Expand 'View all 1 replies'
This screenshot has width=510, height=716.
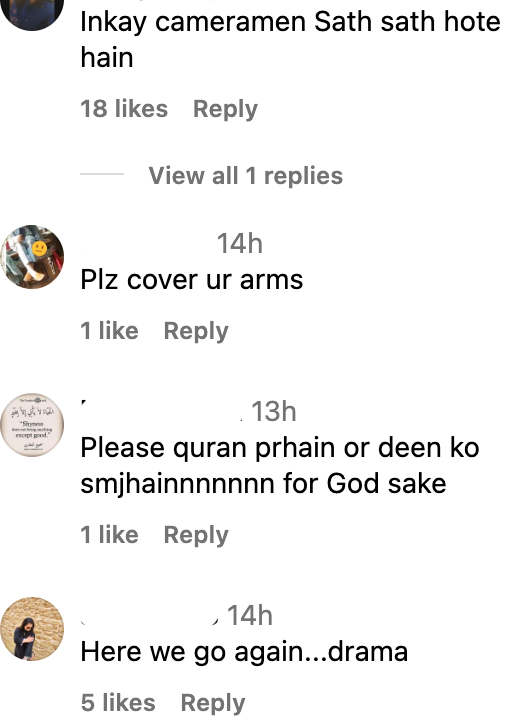[246, 176]
